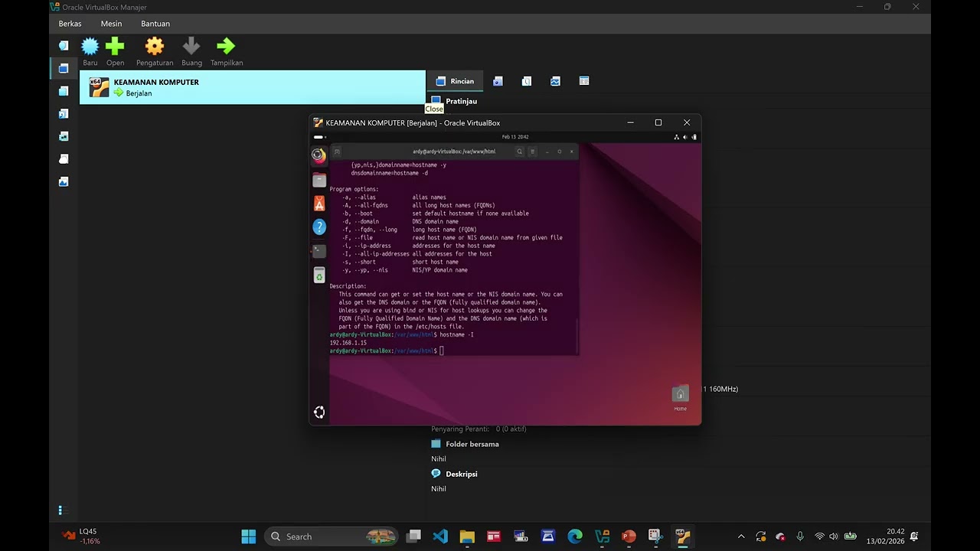
Task: Click the Tampilkan green arrow icon
Action: (x=226, y=47)
